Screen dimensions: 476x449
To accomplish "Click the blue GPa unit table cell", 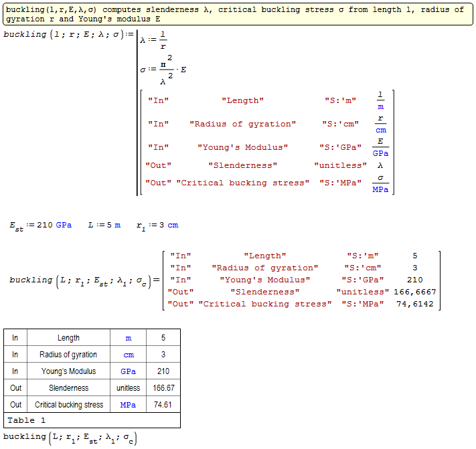I will (x=128, y=371).
